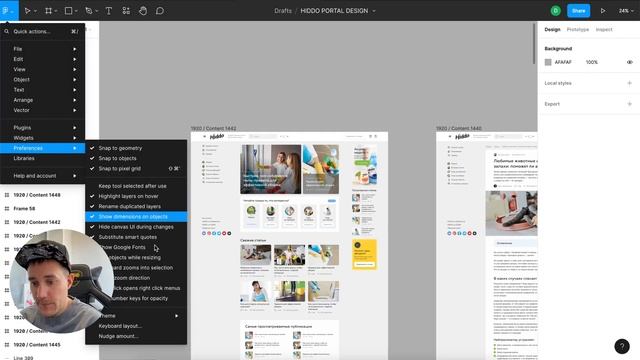Open the Edit menu item
The width and height of the screenshot is (640, 360).
click(42, 59)
